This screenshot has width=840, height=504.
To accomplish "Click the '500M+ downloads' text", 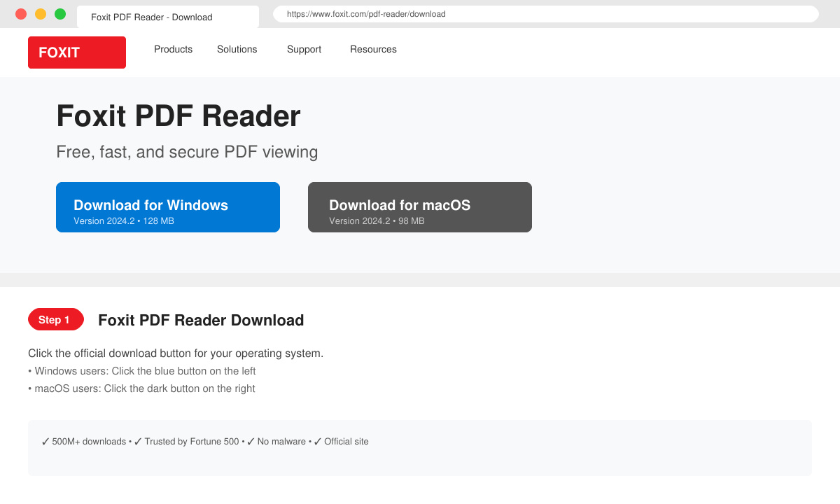I will [x=89, y=442].
